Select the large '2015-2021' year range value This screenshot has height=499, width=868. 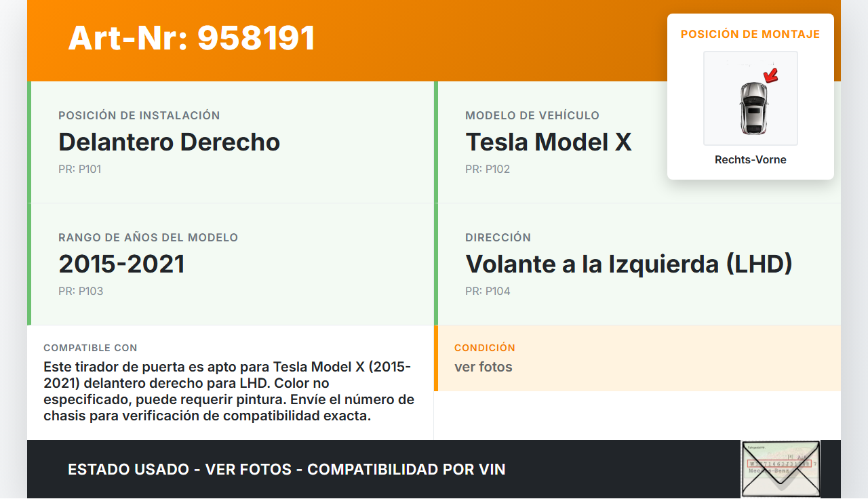(x=121, y=264)
